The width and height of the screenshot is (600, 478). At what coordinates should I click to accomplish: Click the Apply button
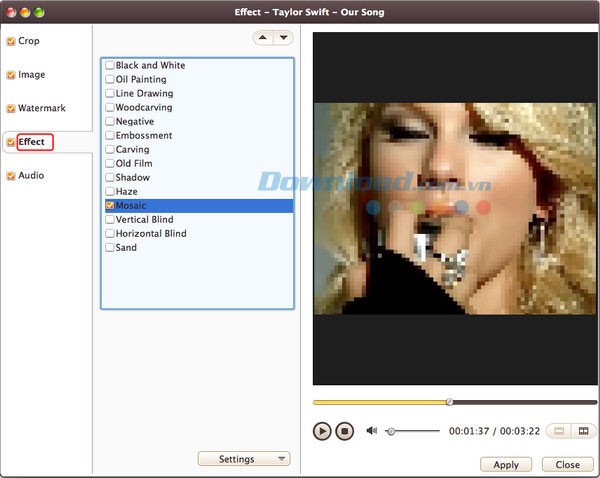(x=506, y=465)
